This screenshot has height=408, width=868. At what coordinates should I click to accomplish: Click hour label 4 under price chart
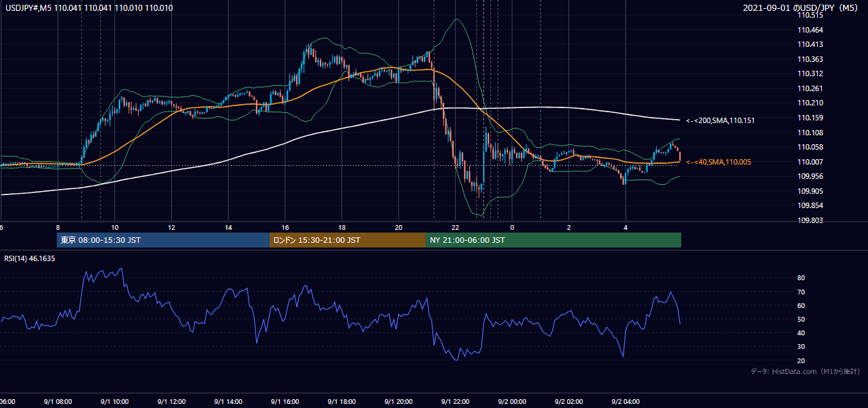[x=626, y=227]
